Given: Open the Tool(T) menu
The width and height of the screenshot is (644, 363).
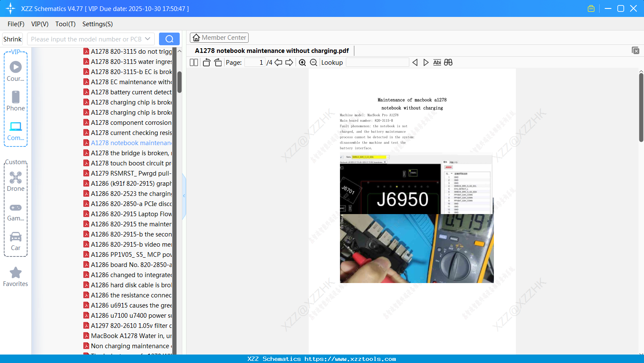Looking at the screenshot, I should pyautogui.click(x=66, y=24).
